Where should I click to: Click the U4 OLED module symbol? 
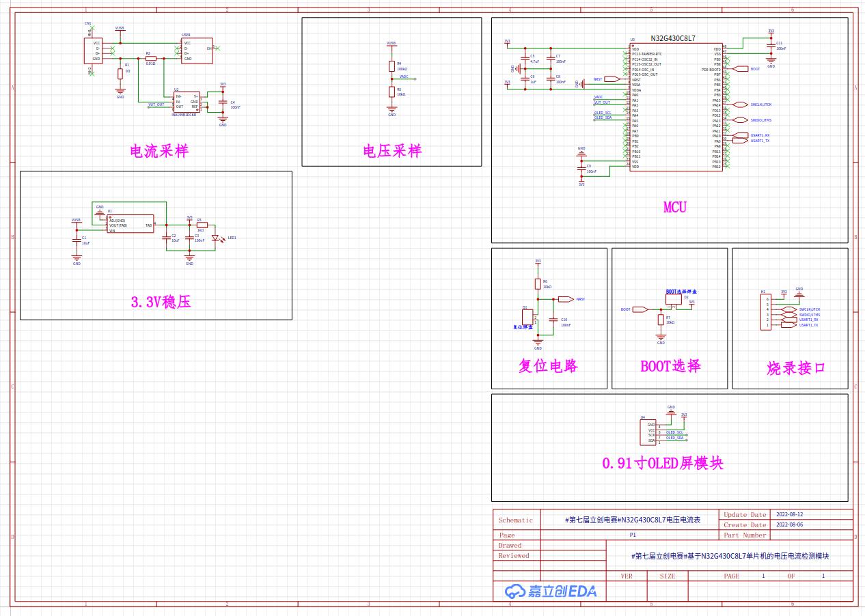pos(648,432)
